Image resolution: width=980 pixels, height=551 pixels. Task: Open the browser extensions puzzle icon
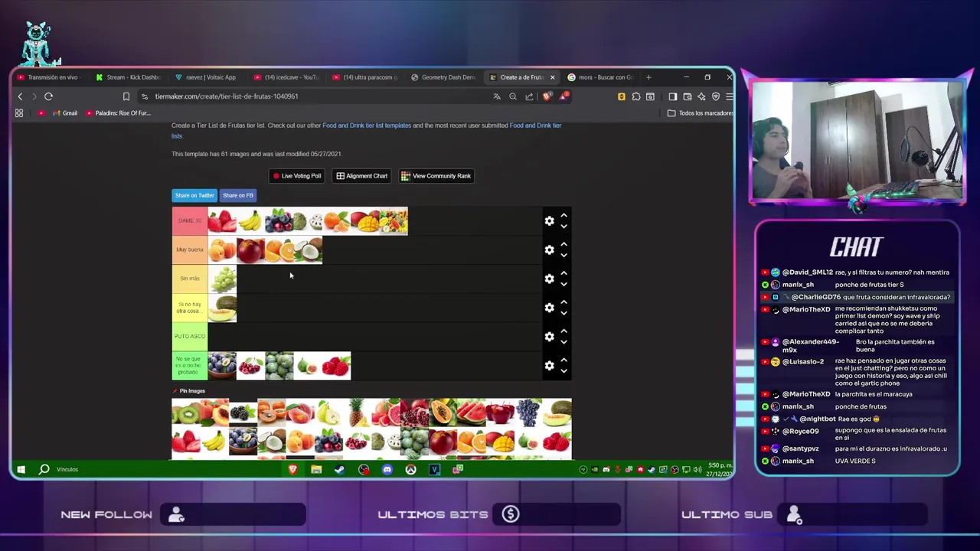click(636, 96)
